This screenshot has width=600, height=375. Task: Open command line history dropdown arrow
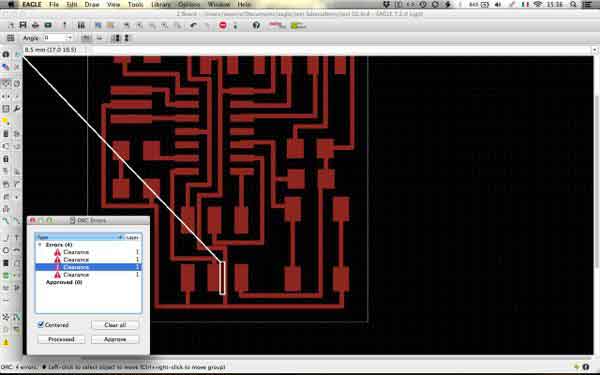(594, 50)
